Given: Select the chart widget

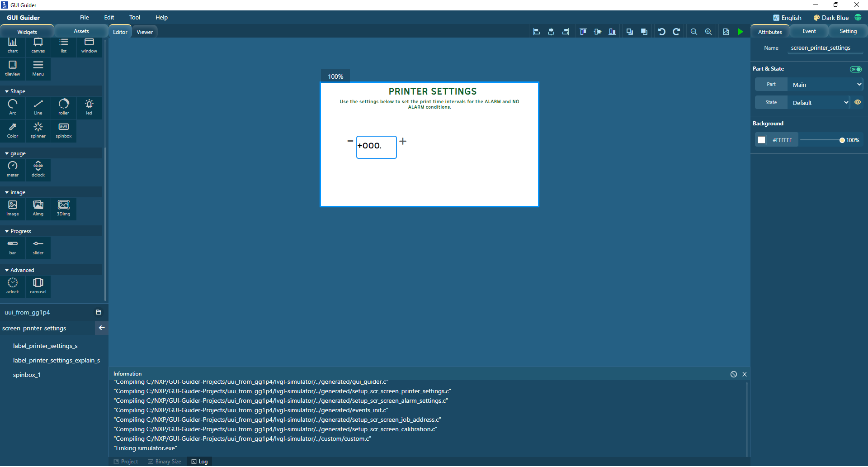Looking at the screenshot, I should tap(13, 46).
